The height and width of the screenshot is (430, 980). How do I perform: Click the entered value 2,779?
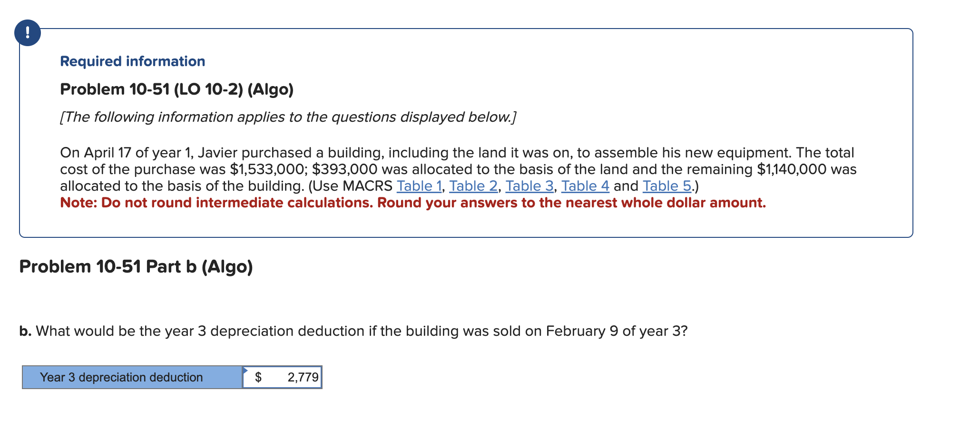[x=303, y=377]
